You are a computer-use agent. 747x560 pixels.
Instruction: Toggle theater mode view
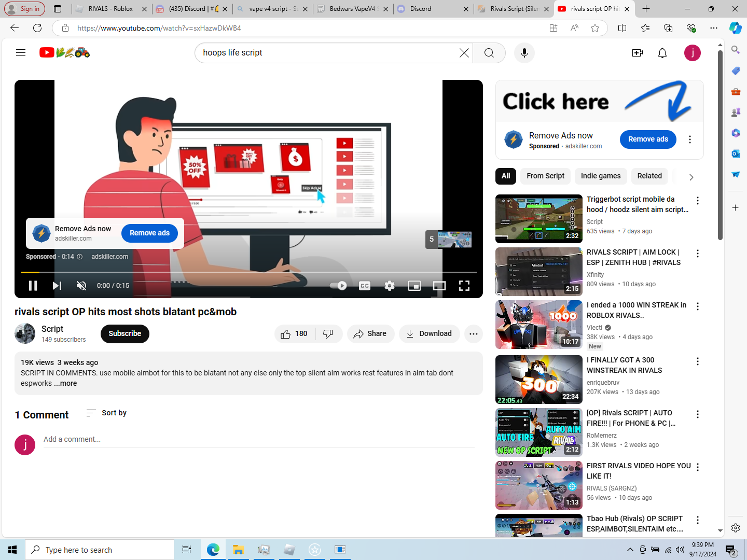click(x=439, y=286)
